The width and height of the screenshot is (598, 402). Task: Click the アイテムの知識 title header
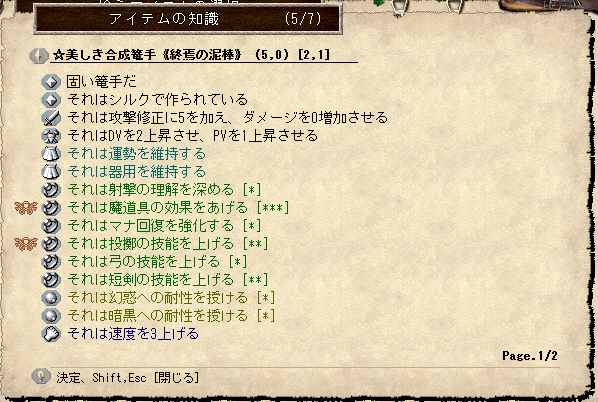[164, 19]
